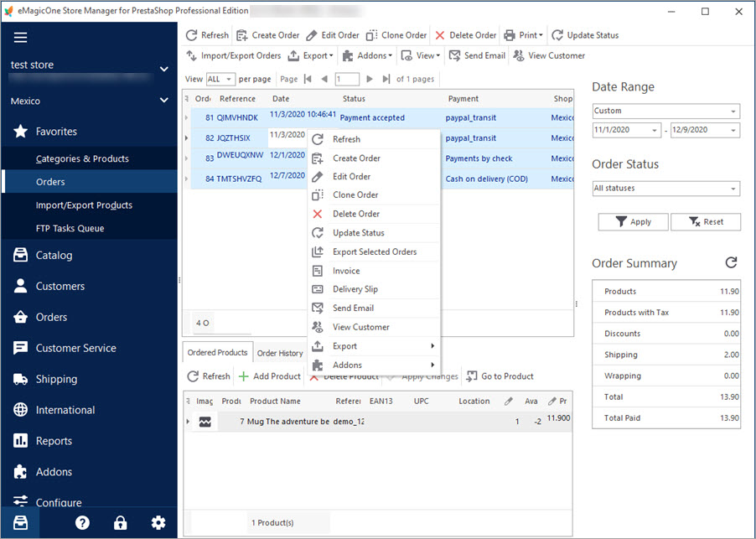
Task: Open help via question mark icon
Action: 82,522
